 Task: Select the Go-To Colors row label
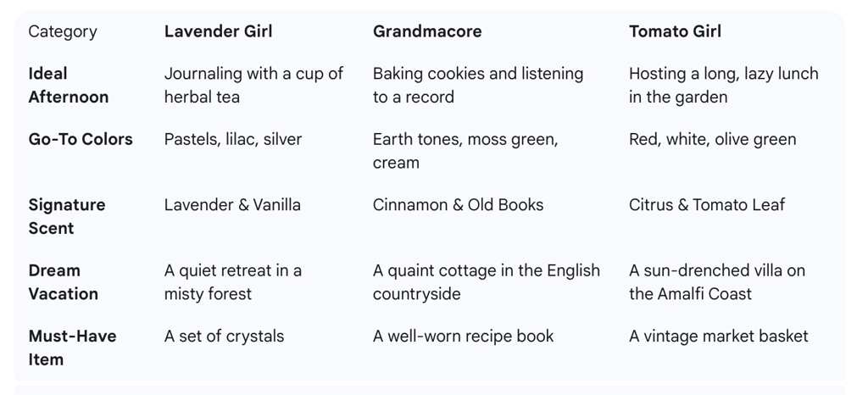click(81, 139)
